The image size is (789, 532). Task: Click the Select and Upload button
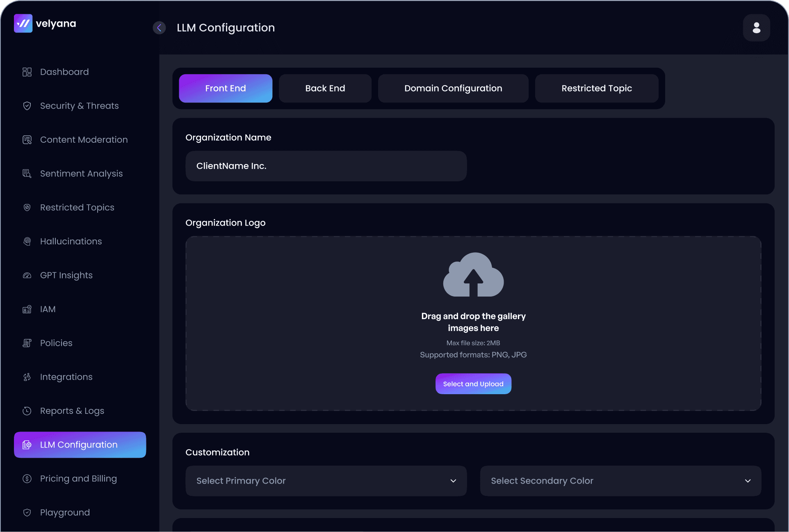pyautogui.click(x=473, y=384)
